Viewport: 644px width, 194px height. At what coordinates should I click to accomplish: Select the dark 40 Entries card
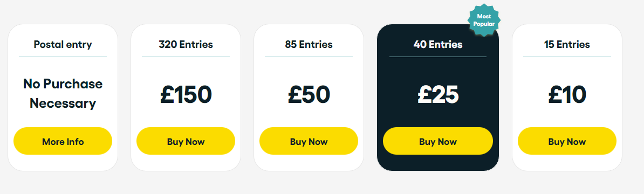point(438,98)
